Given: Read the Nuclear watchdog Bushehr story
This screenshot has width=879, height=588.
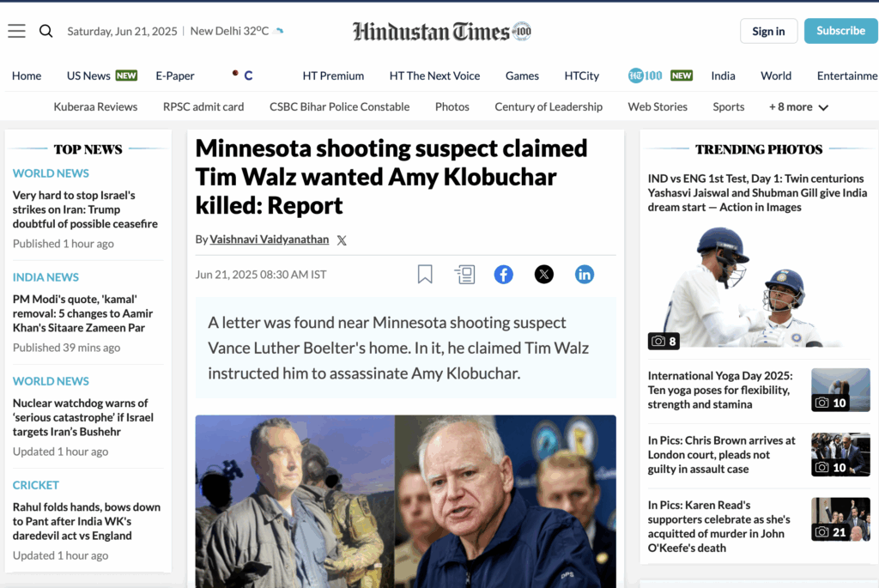Looking at the screenshot, I should 83,417.
